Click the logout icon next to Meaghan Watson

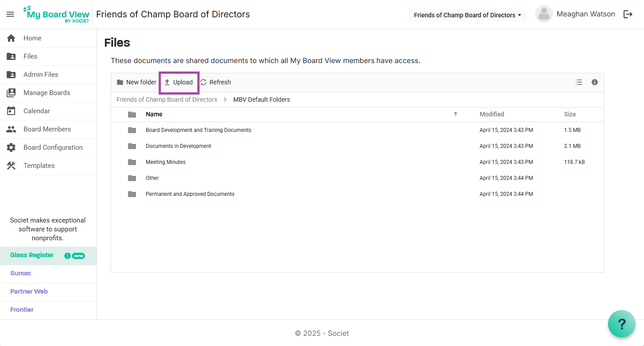628,14
